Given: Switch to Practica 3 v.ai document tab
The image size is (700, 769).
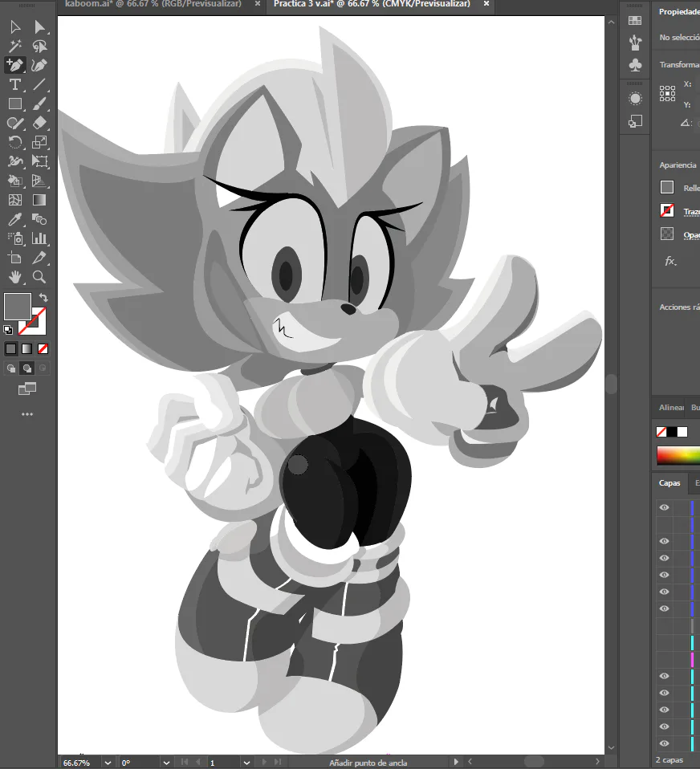Looking at the screenshot, I should coord(372,4).
